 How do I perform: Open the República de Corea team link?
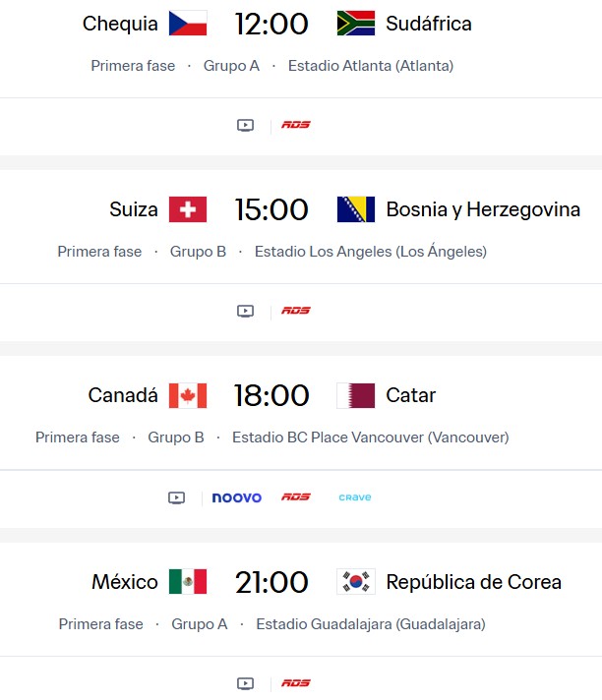tap(474, 581)
